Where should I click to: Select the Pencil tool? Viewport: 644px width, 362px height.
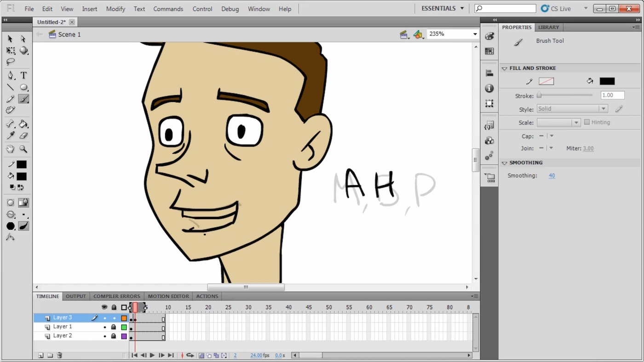point(10,99)
